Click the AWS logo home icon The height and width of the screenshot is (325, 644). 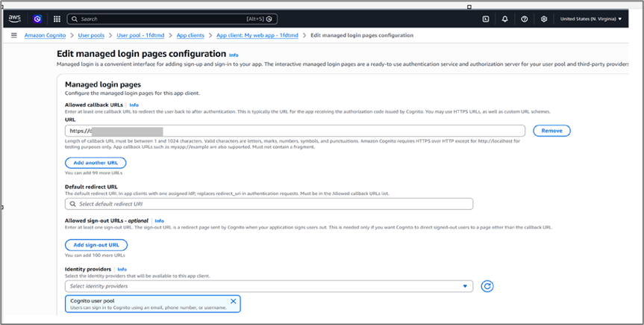16,19
